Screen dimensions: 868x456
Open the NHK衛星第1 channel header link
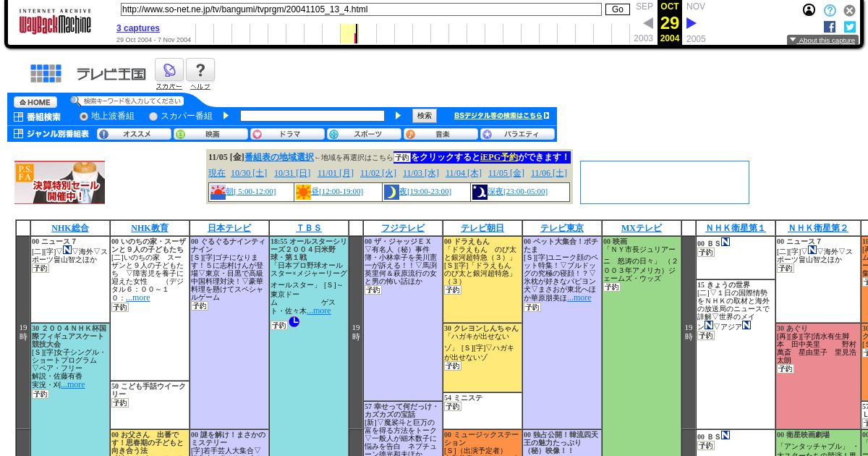736,228
